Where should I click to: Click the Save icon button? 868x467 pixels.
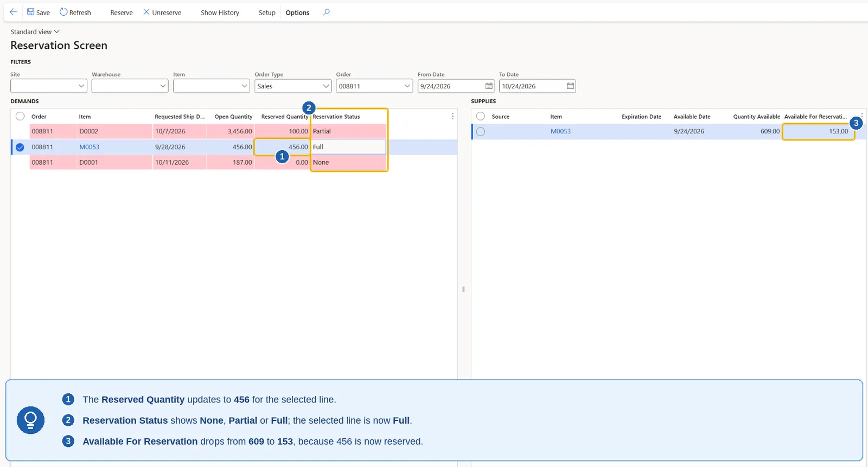click(x=39, y=12)
